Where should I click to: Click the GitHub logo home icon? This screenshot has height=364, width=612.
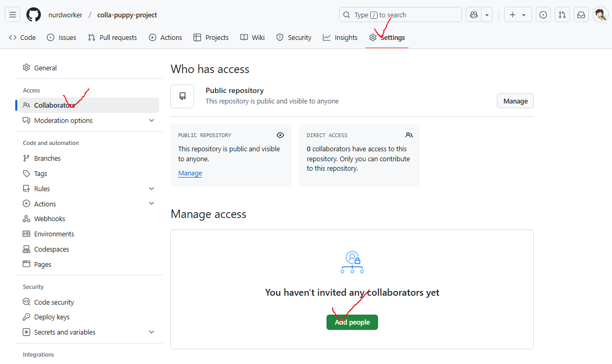pyautogui.click(x=34, y=15)
